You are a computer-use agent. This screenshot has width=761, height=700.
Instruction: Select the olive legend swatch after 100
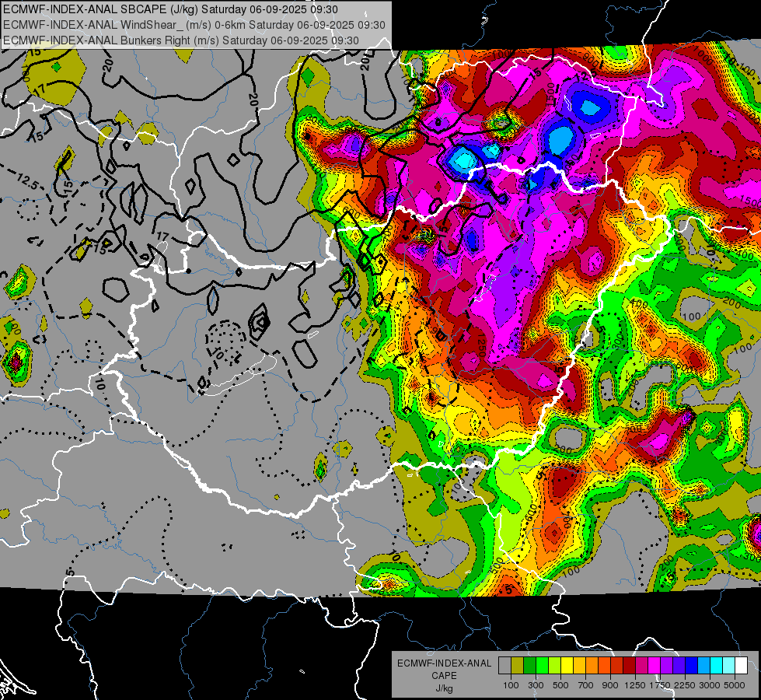pyautogui.click(x=518, y=666)
